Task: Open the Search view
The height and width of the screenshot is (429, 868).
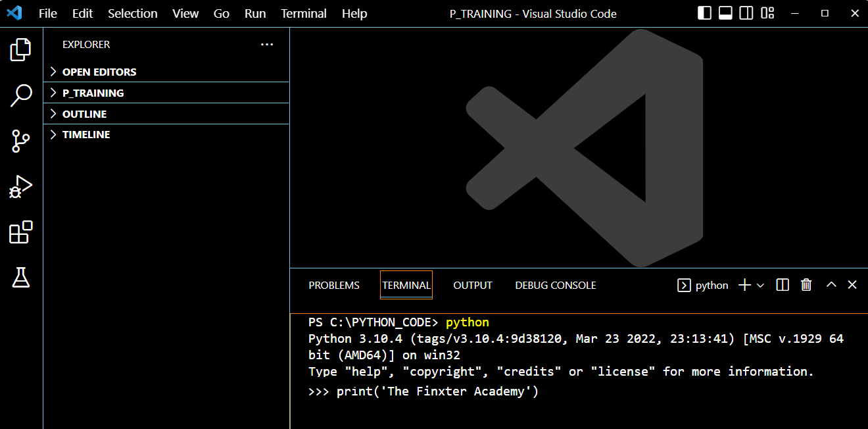Action: (x=21, y=95)
